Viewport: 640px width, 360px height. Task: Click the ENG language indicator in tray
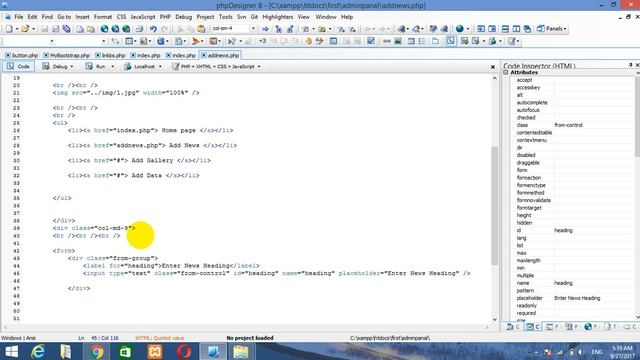(x=597, y=351)
